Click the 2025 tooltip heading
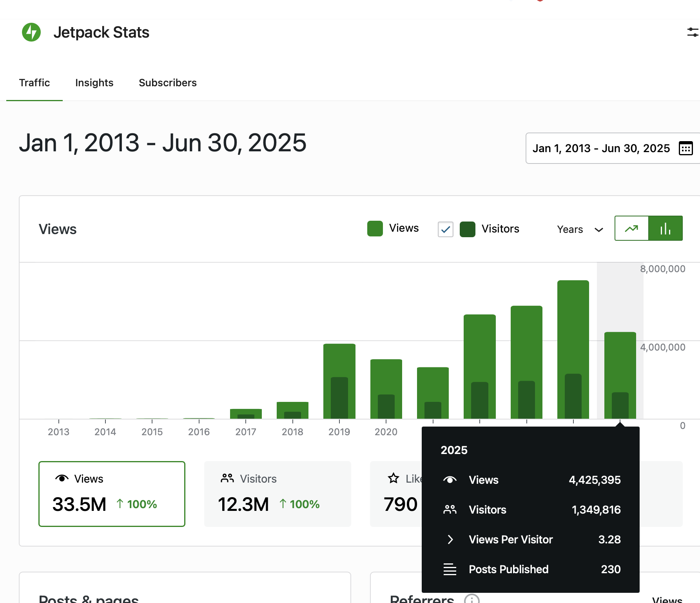This screenshot has width=700, height=603. [x=454, y=450]
